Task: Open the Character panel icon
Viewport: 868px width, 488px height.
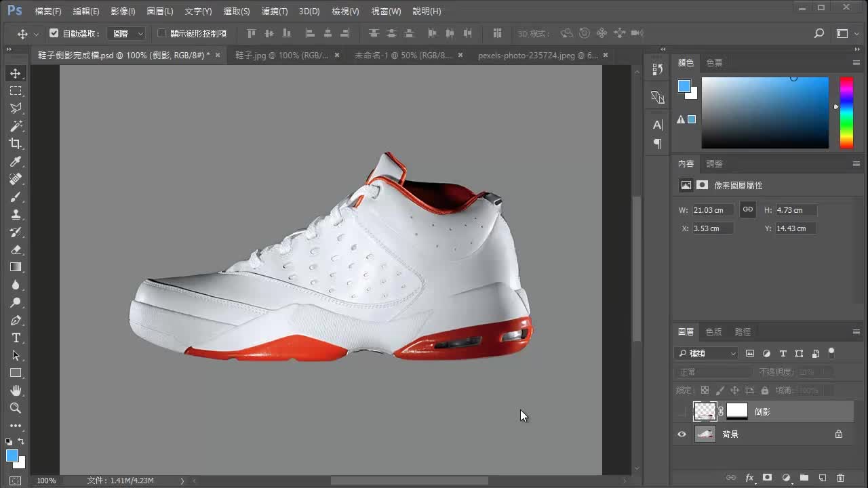Action: (x=657, y=125)
